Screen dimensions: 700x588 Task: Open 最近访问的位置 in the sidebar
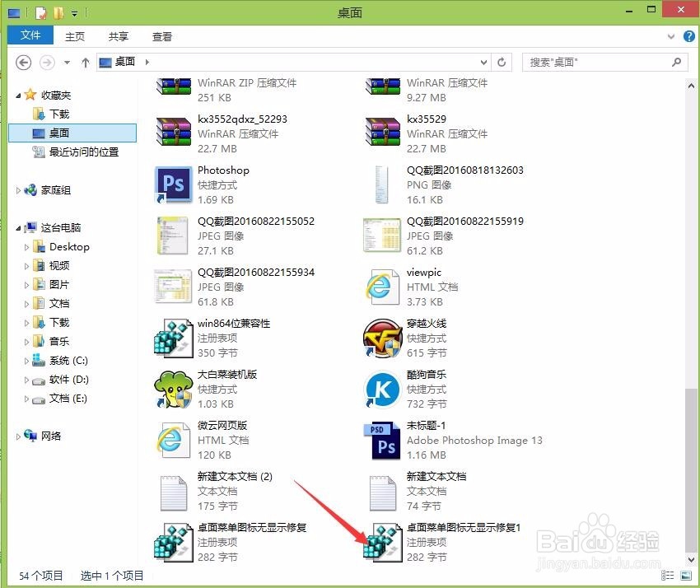(x=83, y=152)
